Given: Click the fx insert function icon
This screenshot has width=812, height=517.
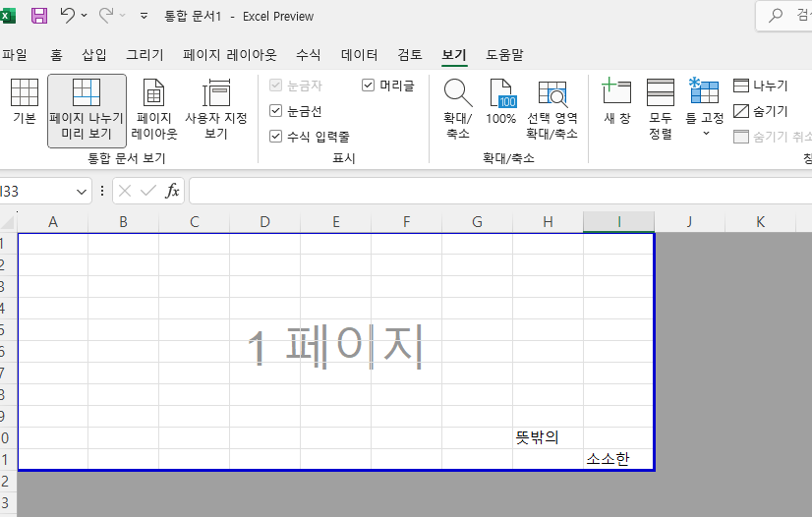Looking at the screenshot, I should [x=172, y=192].
